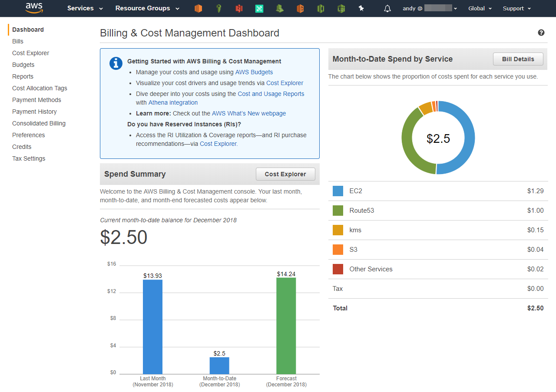This screenshot has width=556, height=392.
Task: Open the AWS What's New webpage link
Action: pos(249,113)
